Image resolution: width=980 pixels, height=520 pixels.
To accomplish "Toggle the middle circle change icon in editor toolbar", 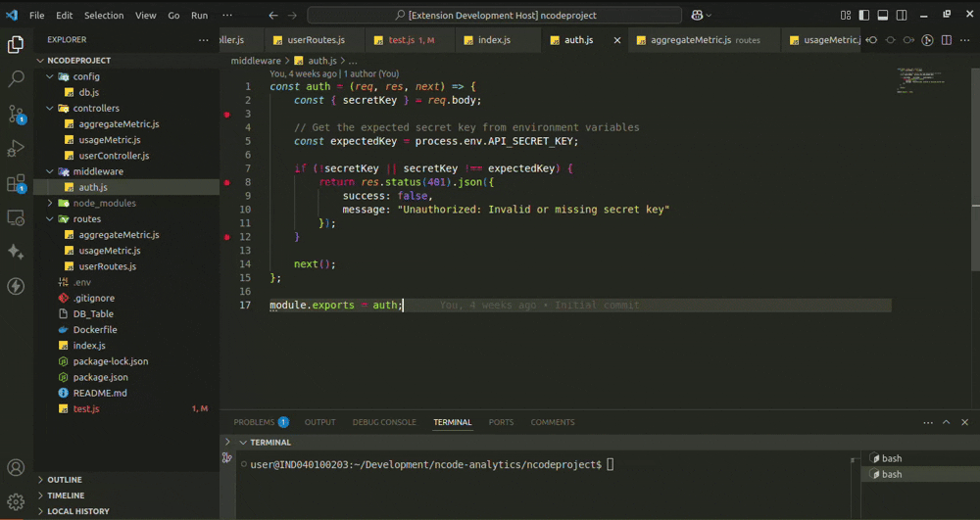I will pos(891,40).
